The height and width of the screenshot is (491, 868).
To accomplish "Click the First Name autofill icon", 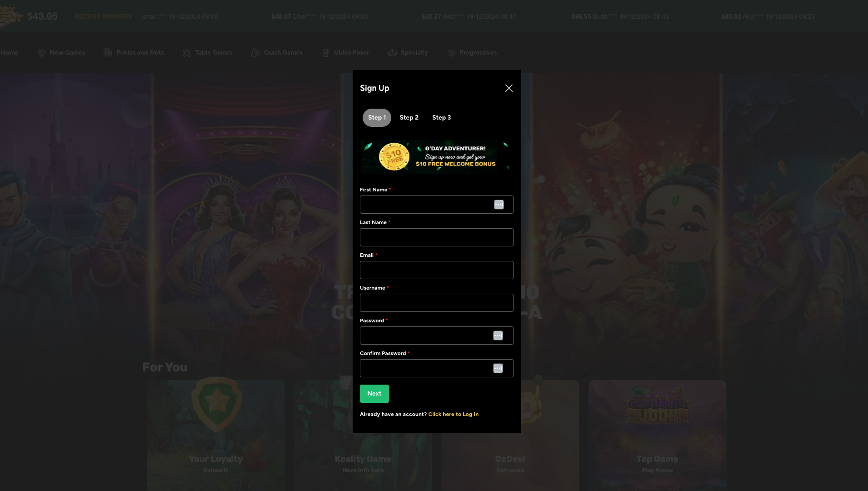I will pos(499,205).
